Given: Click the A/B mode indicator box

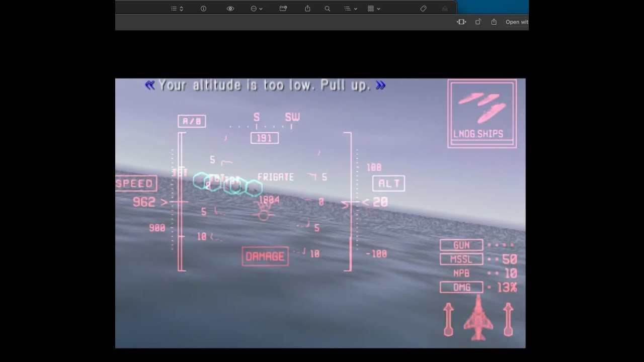Looking at the screenshot, I should tap(192, 121).
